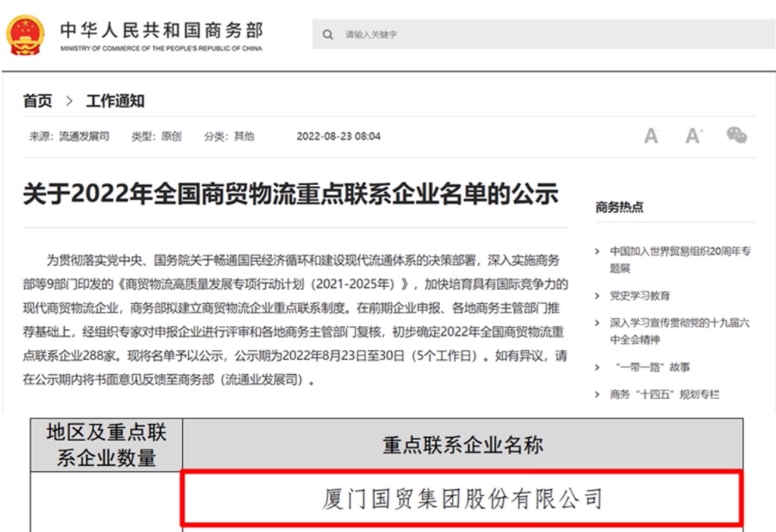The height and width of the screenshot is (532, 776).
Task: Open 工作通知 breadcrumb section
Action: [x=115, y=101]
